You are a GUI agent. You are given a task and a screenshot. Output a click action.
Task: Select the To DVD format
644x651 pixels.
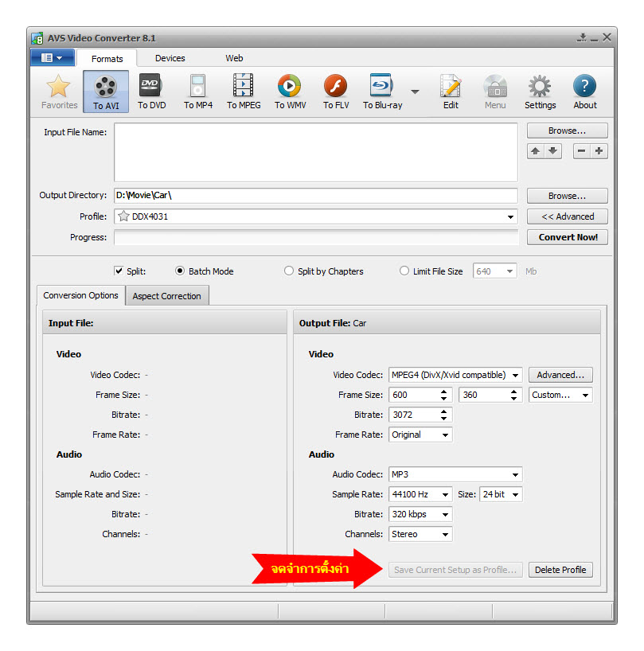(x=151, y=91)
